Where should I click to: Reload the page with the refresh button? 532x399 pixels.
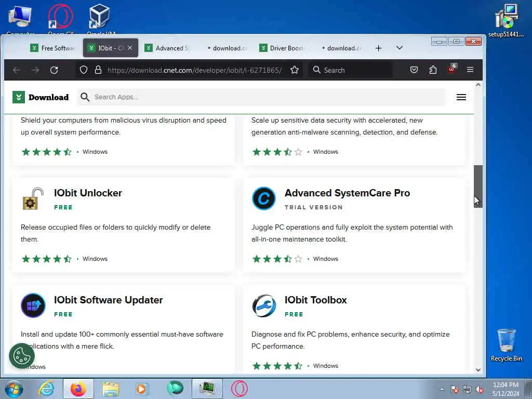tap(54, 70)
